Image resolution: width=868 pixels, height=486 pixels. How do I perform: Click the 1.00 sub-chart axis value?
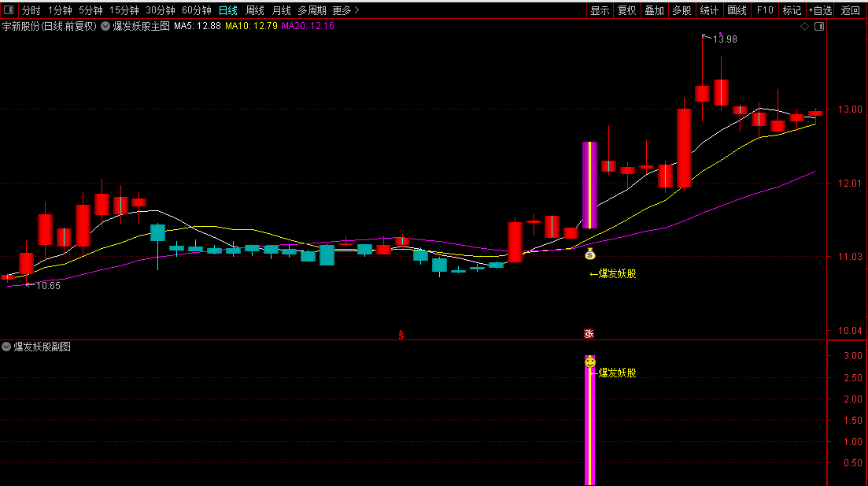(852, 442)
